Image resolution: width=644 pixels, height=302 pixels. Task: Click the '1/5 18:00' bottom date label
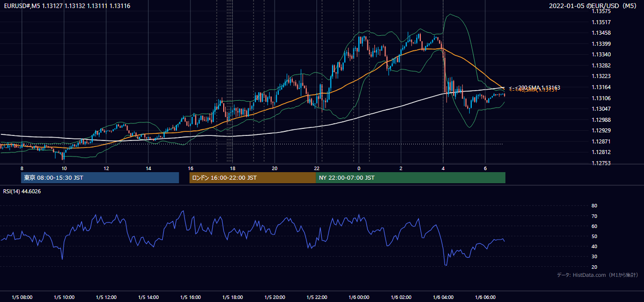coord(232,297)
